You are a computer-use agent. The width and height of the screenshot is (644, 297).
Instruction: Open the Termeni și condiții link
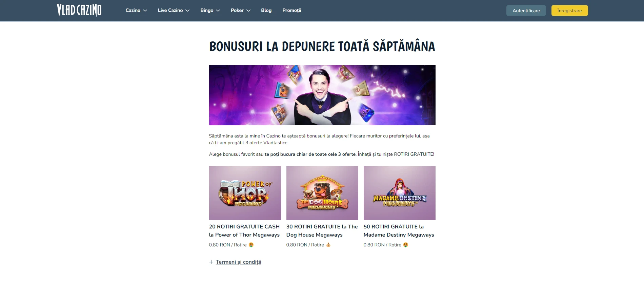[239, 262]
